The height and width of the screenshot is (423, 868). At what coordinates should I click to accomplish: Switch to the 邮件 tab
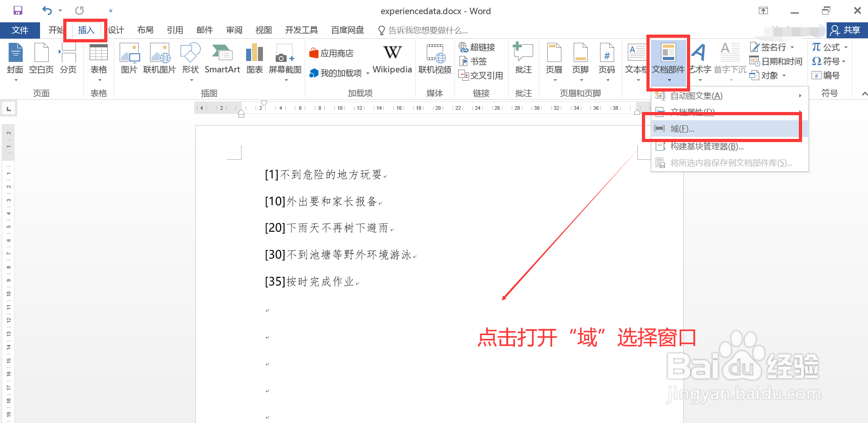[x=205, y=30]
